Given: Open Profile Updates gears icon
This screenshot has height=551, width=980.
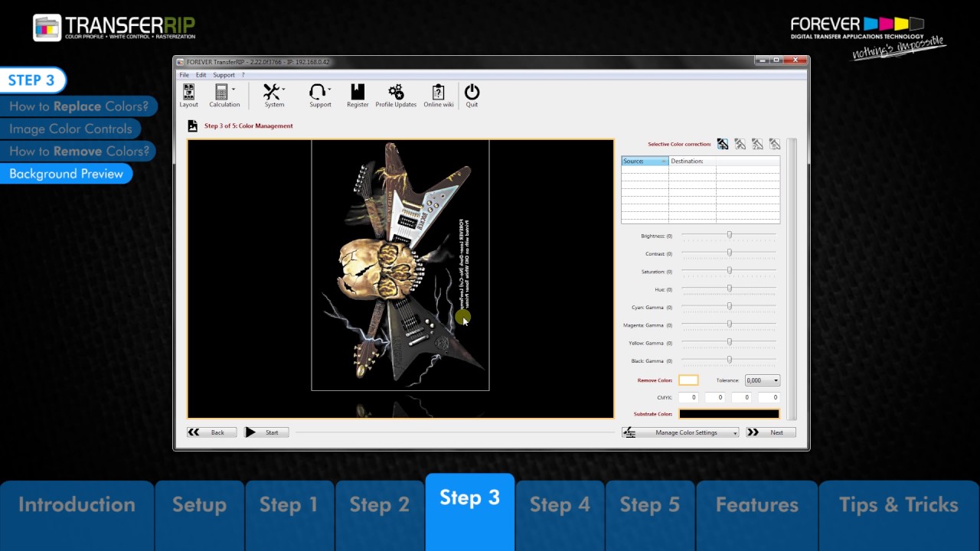Looking at the screenshot, I should [396, 93].
